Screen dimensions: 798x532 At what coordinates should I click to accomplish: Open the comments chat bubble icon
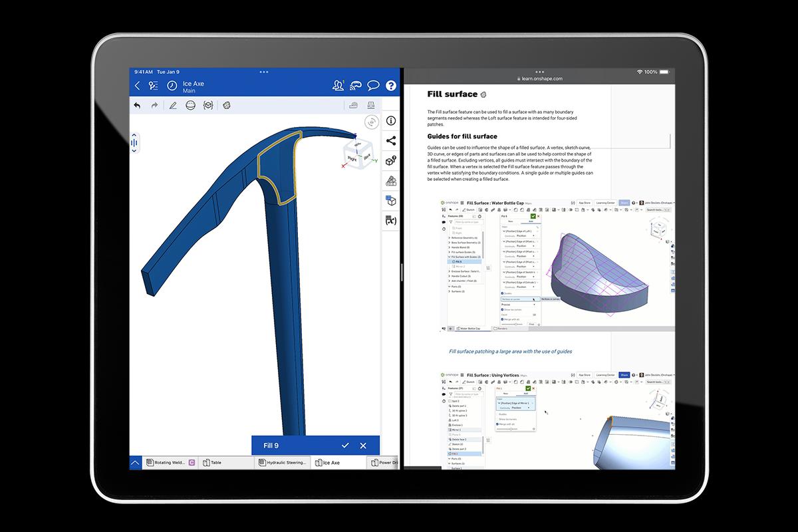click(x=373, y=85)
